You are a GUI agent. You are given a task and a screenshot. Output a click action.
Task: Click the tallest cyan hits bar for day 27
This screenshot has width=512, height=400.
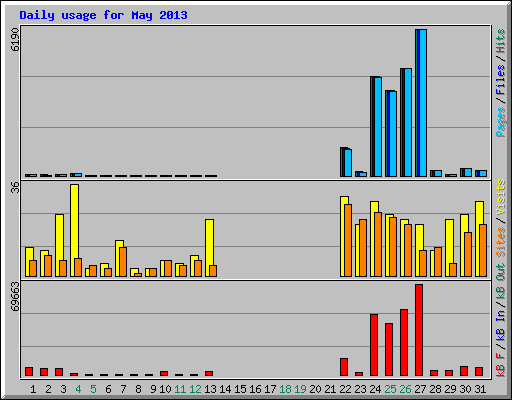tap(423, 103)
